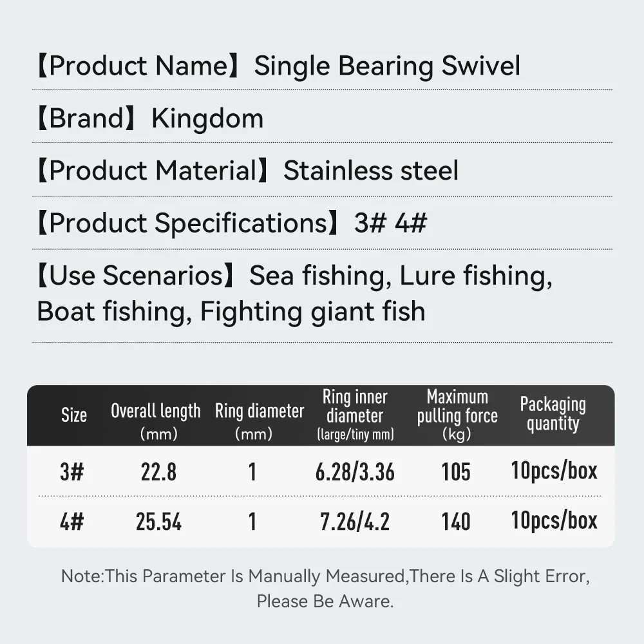Click the 3# size row label
Screen dimensions: 644x644
(x=71, y=472)
